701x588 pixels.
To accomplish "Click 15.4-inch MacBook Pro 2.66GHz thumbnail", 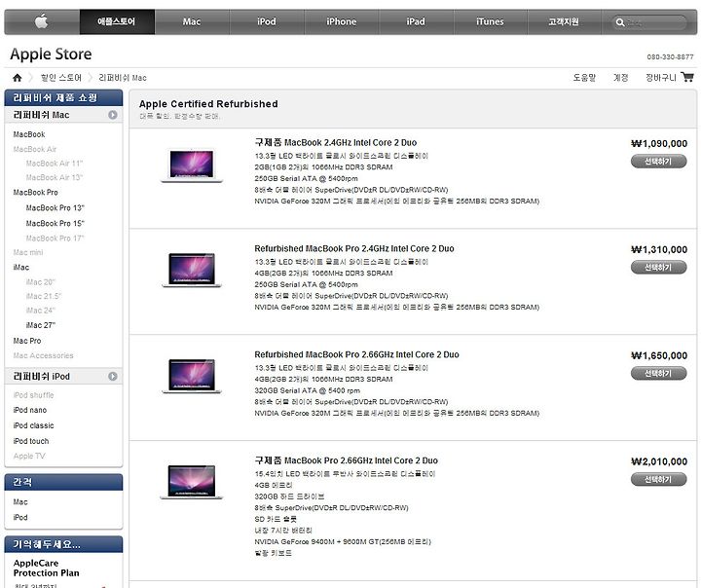I will tap(192, 482).
